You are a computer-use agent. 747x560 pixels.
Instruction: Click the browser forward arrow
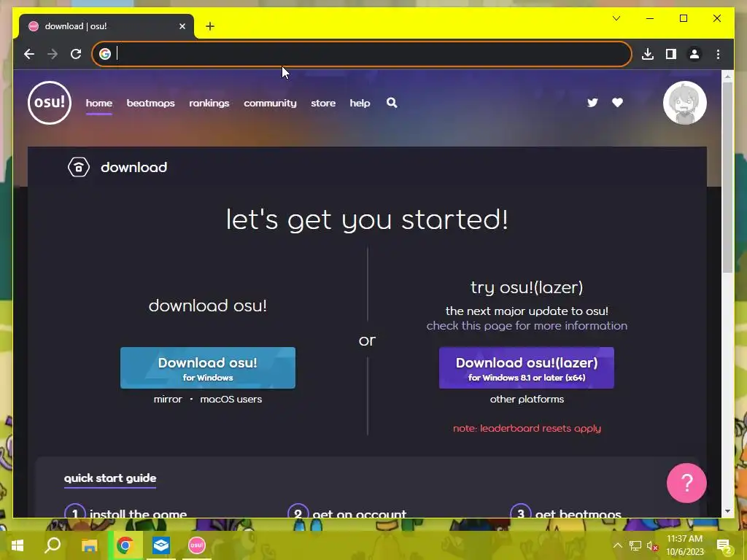pos(53,54)
